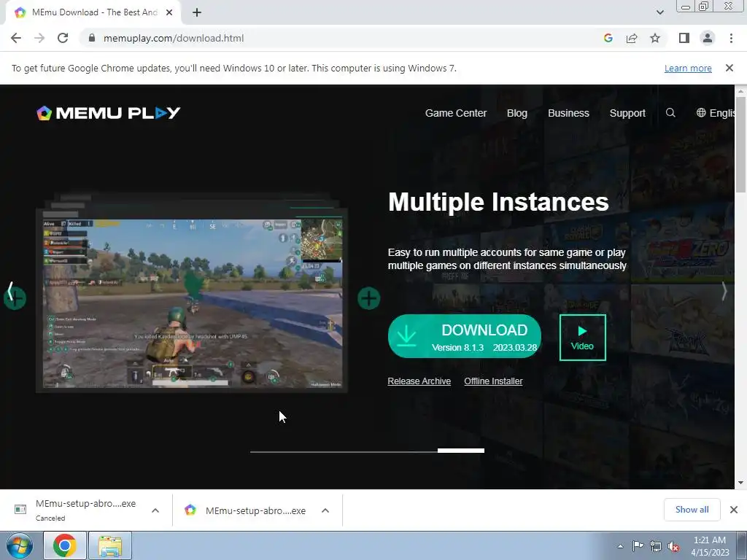Open Learn more link about Chrome updates

tap(688, 68)
